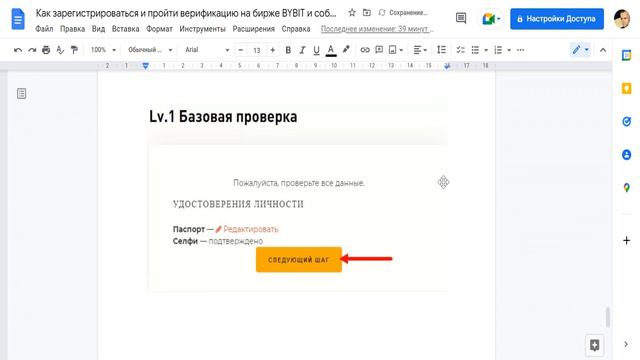Open the Инструменты menu
The image size is (640, 360).
tap(202, 29)
